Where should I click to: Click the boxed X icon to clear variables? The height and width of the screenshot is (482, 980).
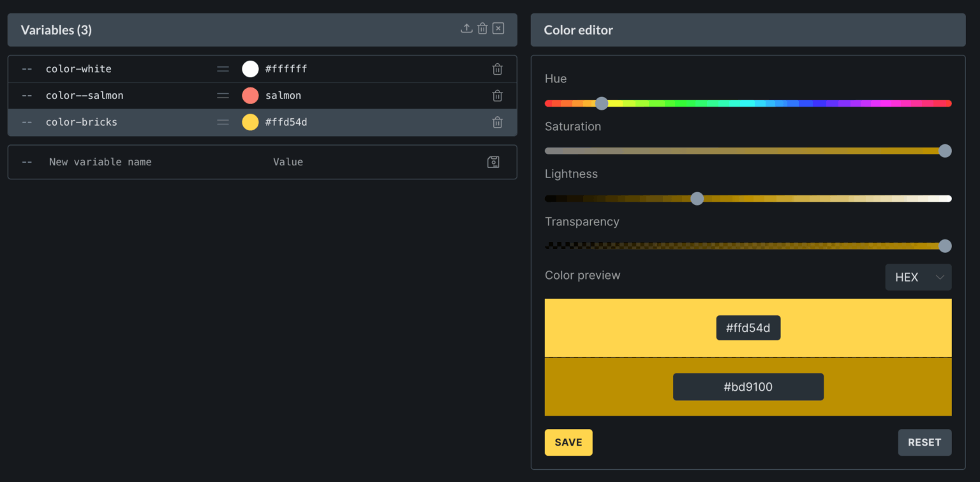coord(498,28)
